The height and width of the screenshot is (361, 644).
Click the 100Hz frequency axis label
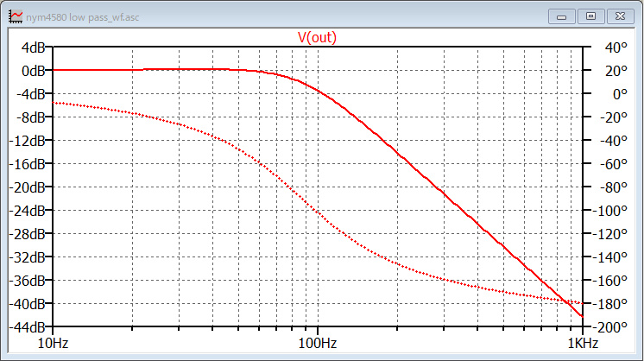tap(317, 344)
